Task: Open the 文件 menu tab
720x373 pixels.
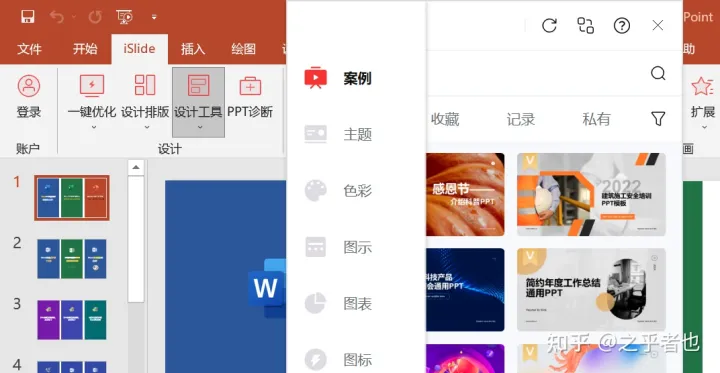Action: 29,49
